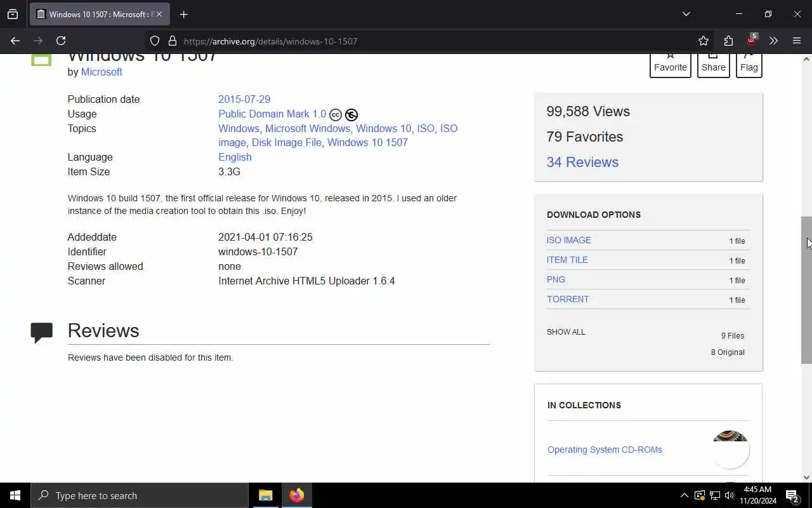Download the PNG file
This screenshot has width=812, height=508.
coord(556,279)
